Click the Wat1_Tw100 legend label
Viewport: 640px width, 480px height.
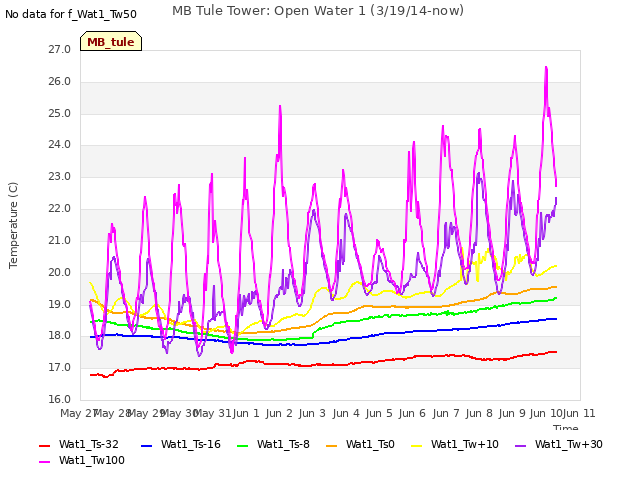pos(92,460)
